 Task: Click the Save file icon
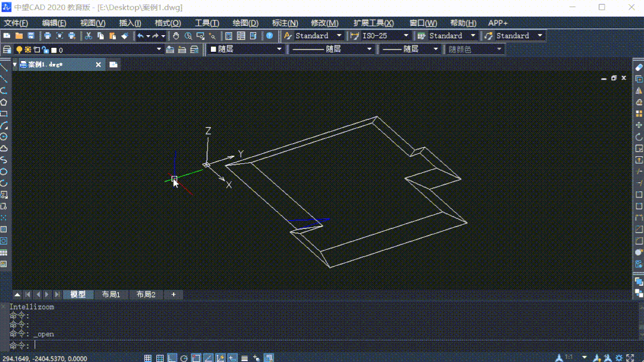[31, 36]
